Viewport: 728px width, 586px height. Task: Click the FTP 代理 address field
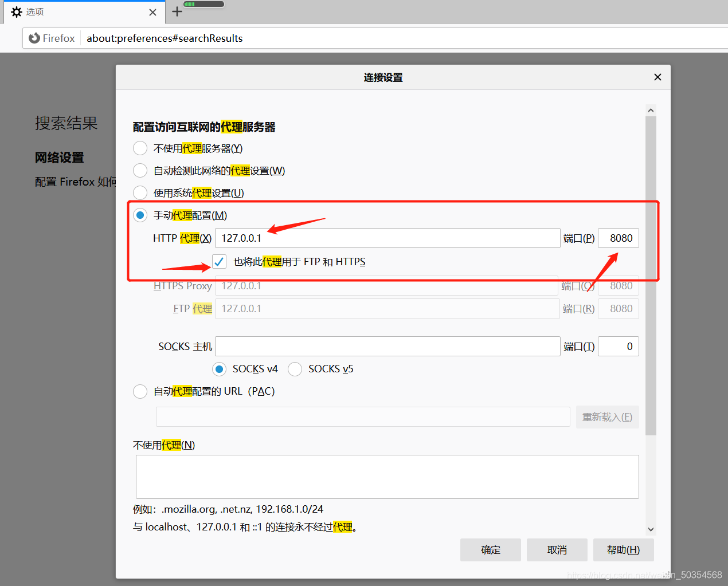[388, 309]
